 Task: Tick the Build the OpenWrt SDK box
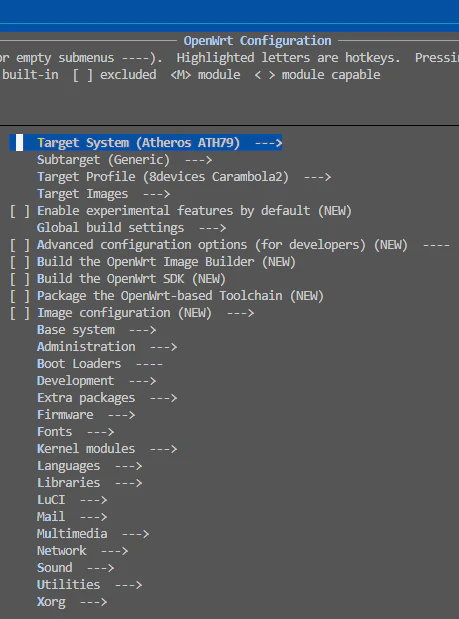click(x=20, y=279)
